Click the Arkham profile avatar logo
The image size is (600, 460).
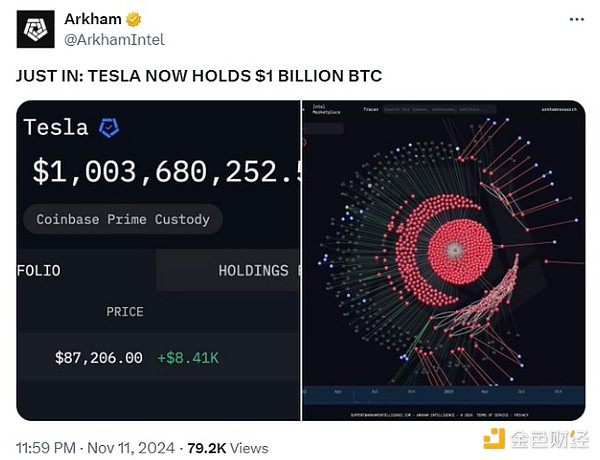(36, 29)
